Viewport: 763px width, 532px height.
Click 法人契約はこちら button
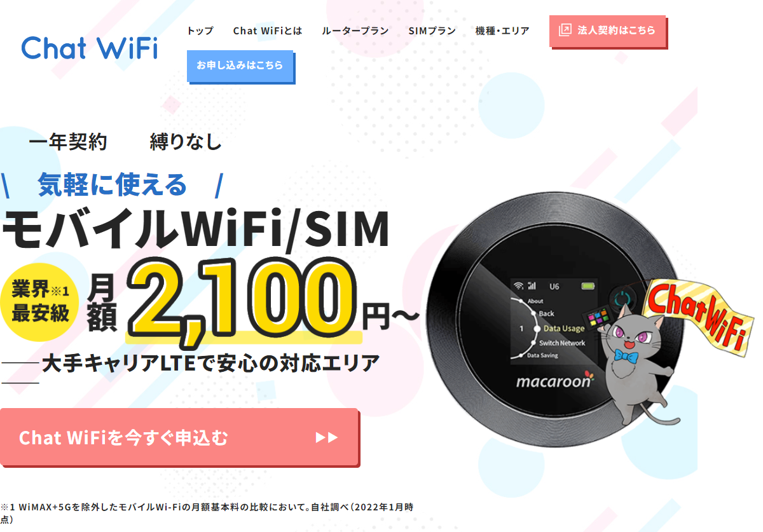pyautogui.click(x=607, y=31)
